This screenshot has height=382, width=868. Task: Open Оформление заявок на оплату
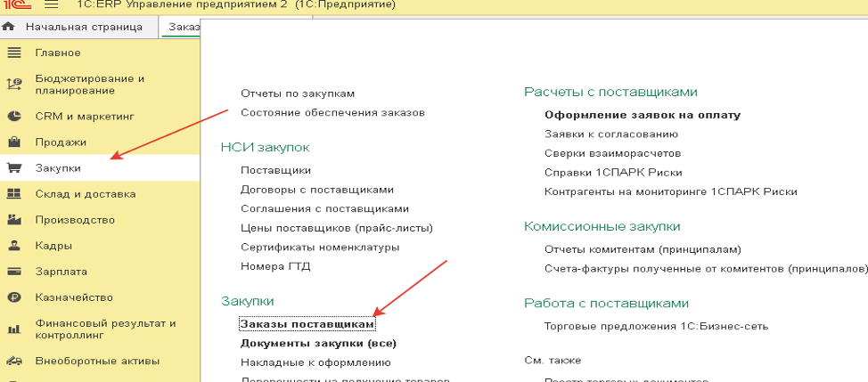(643, 115)
